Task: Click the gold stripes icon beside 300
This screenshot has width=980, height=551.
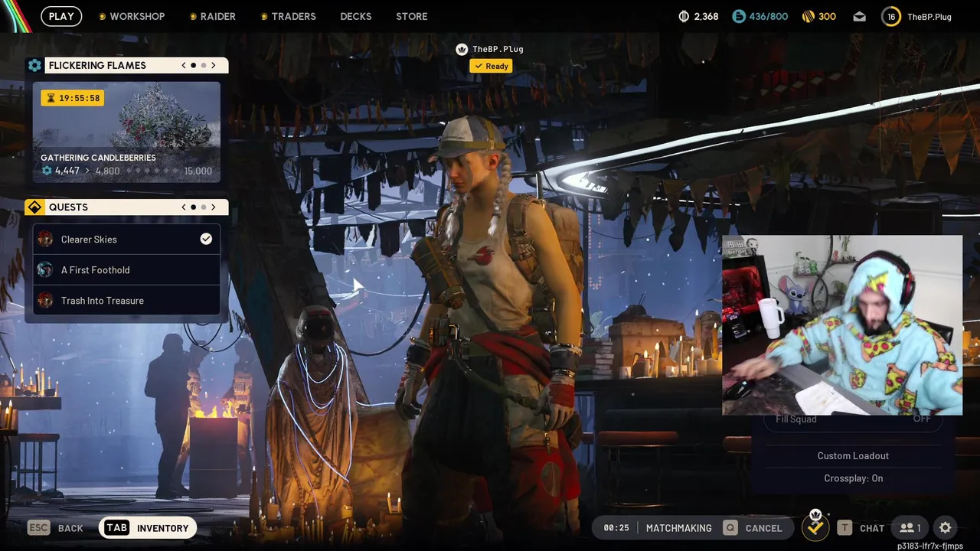Action: [x=808, y=16]
